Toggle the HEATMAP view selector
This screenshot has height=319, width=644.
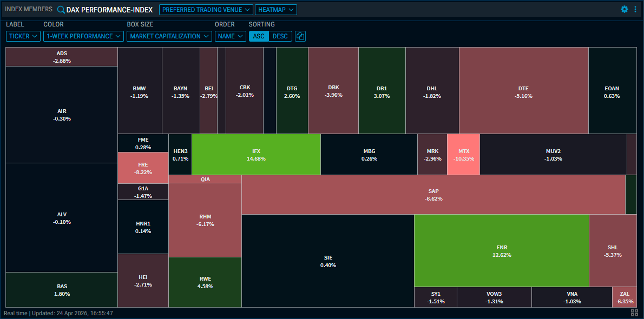pyautogui.click(x=275, y=9)
